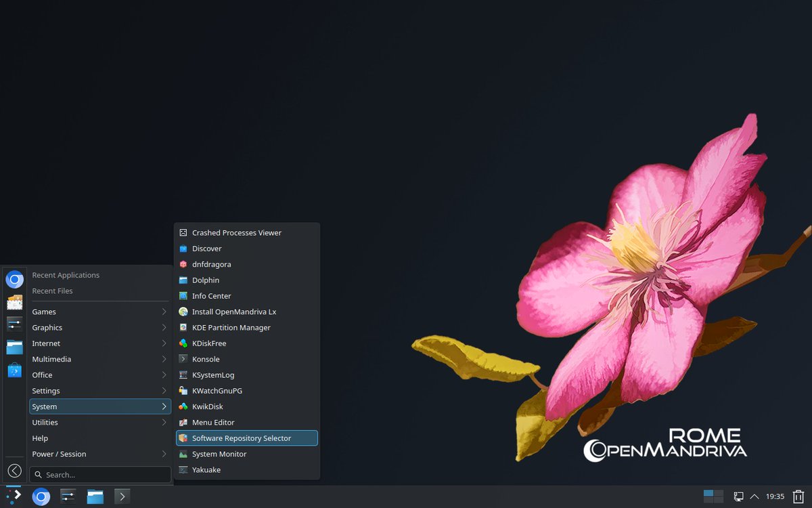812x508 pixels.
Task: Open the Menu Editor icon
Action: (183, 422)
